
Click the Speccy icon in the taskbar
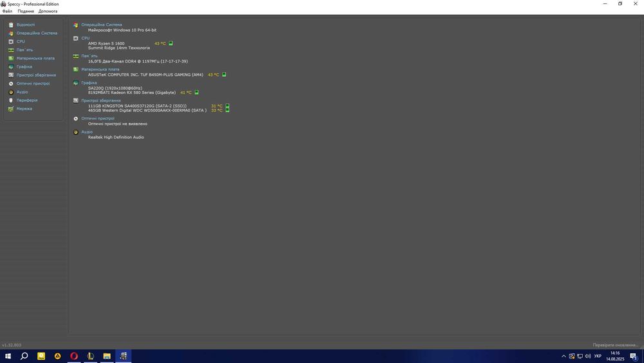[123, 356]
